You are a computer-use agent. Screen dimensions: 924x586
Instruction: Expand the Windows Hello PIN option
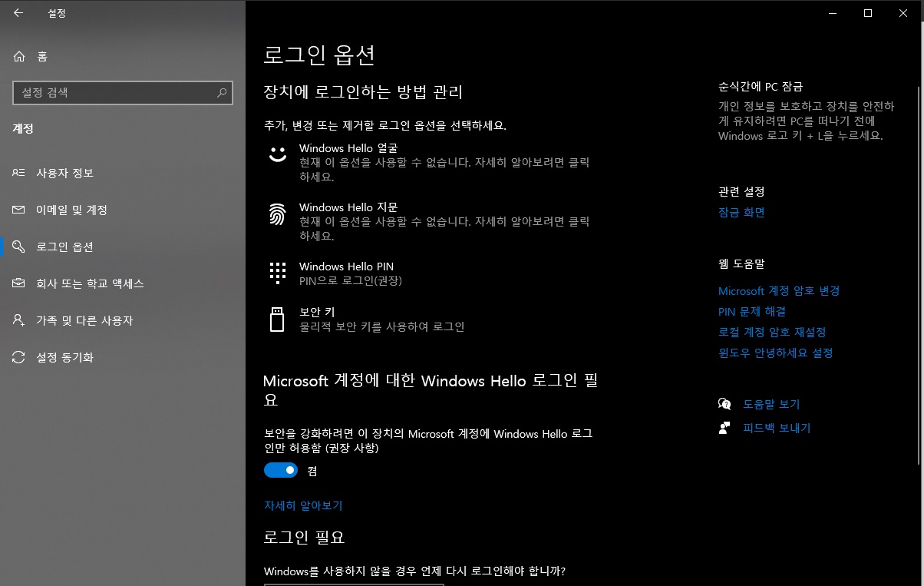[432, 273]
